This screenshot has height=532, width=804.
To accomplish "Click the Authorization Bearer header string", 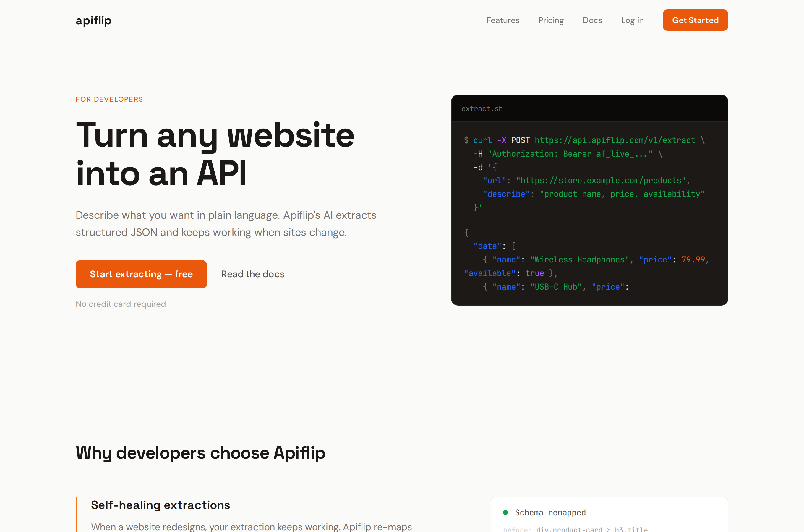I will point(570,154).
